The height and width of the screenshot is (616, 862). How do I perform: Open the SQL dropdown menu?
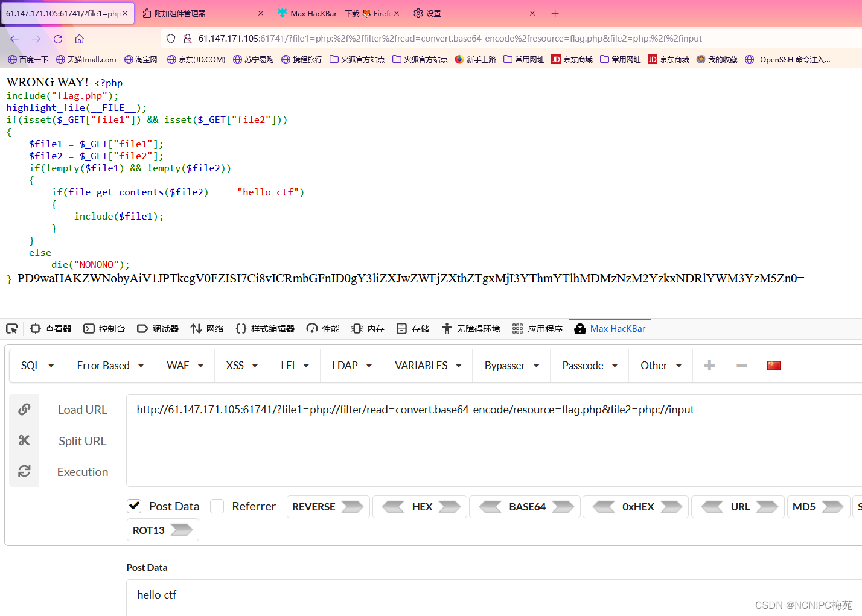click(37, 366)
